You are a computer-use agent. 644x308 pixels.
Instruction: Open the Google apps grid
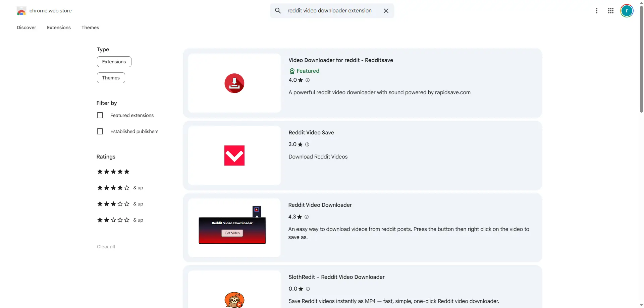tap(610, 11)
